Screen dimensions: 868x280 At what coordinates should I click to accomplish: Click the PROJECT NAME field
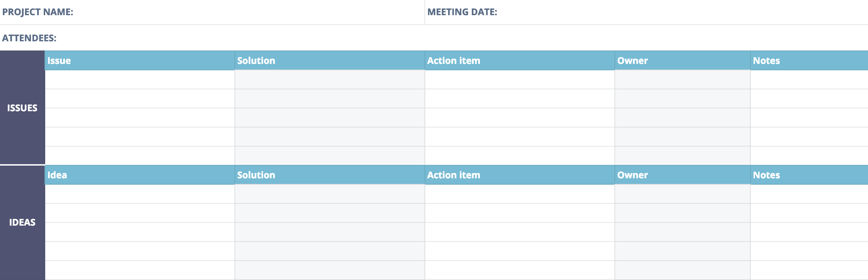tap(212, 12)
